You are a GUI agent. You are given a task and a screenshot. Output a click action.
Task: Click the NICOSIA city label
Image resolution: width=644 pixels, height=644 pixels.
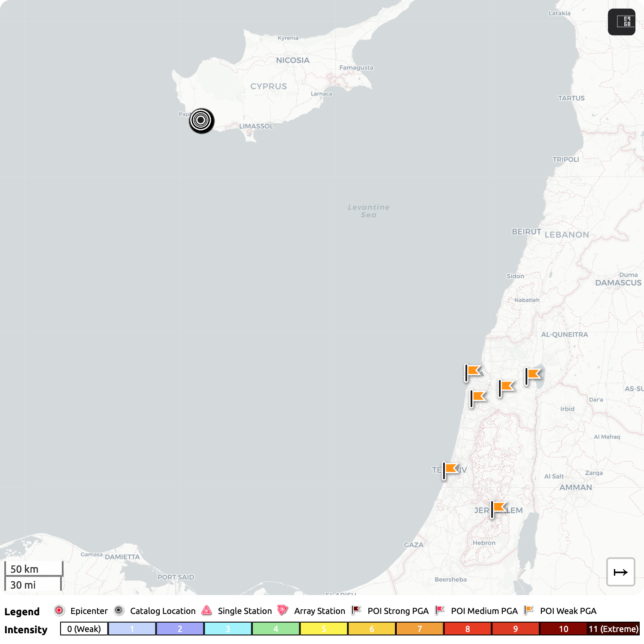292,61
